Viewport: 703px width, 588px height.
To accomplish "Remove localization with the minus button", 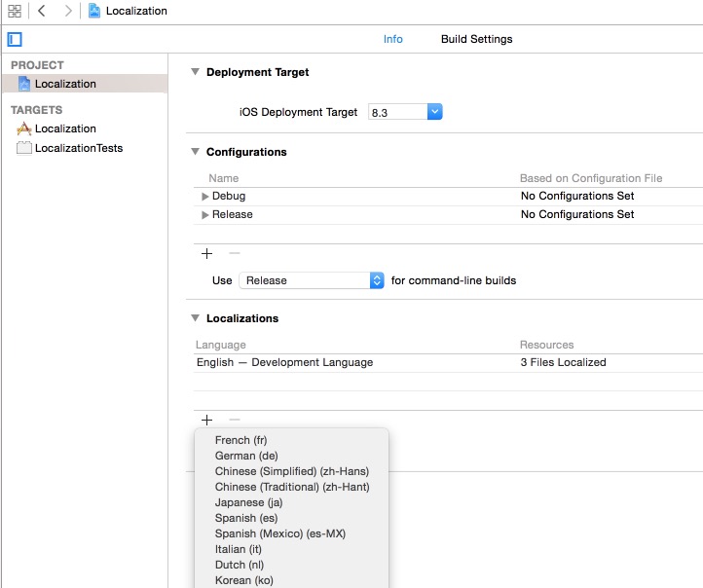I will coord(234,420).
